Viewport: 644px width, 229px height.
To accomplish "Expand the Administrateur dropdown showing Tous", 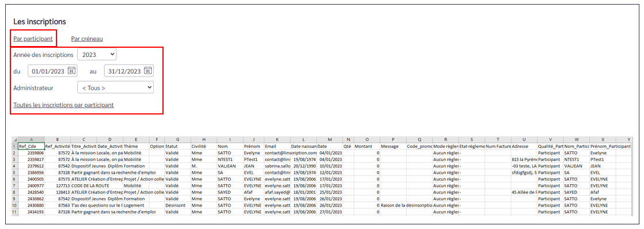I will coord(115,87).
